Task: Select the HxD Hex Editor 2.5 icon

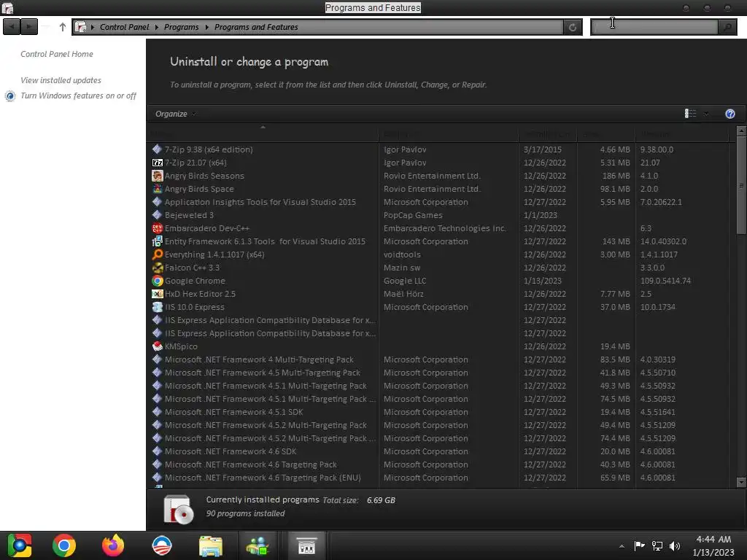Action: (x=158, y=294)
